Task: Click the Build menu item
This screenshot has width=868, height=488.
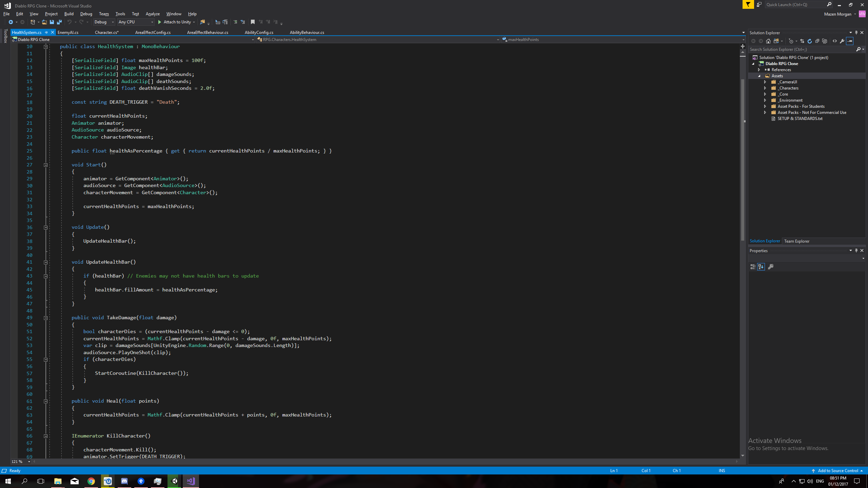Action: [68, 14]
